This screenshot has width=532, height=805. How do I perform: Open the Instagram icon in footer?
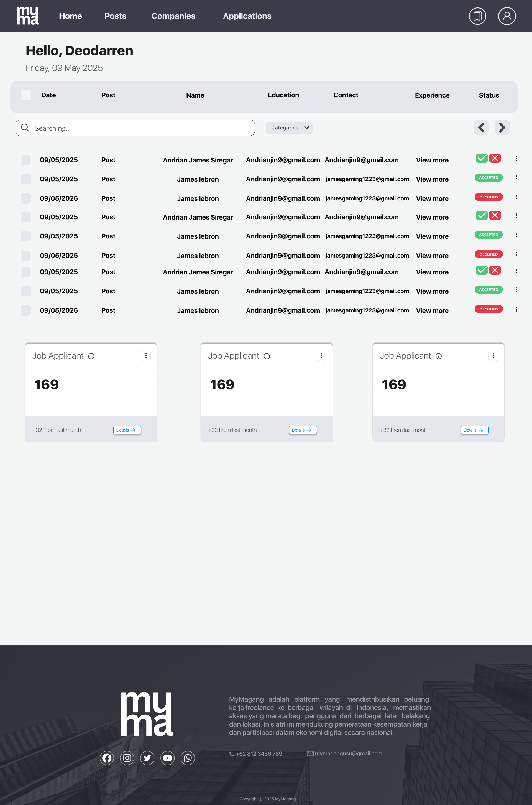[127, 758]
